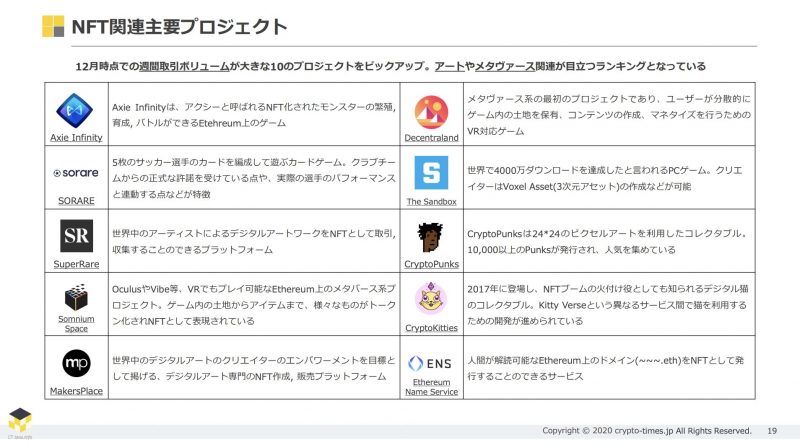800x445 pixels.
Task: Select The Sandbox S logo
Action: [x=432, y=172]
